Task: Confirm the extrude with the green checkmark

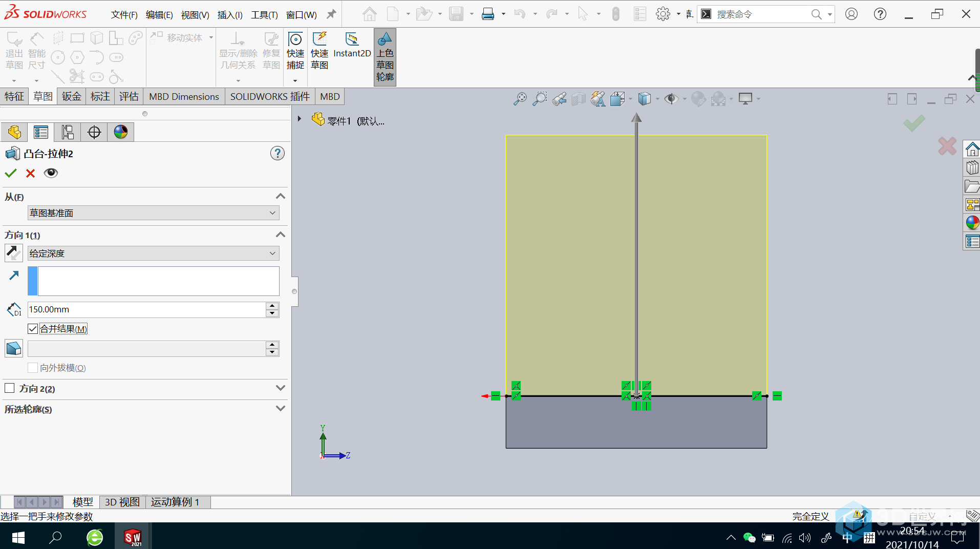Action: click(x=11, y=173)
